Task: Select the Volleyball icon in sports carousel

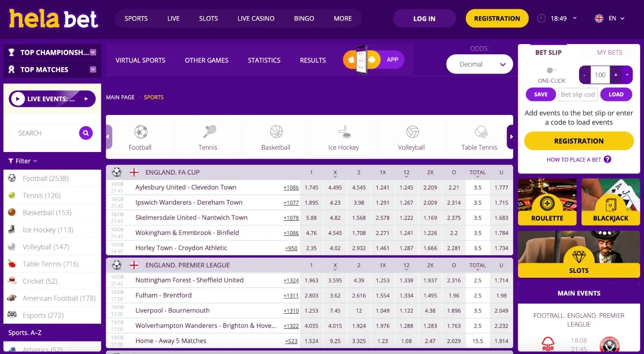Action: click(x=412, y=132)
